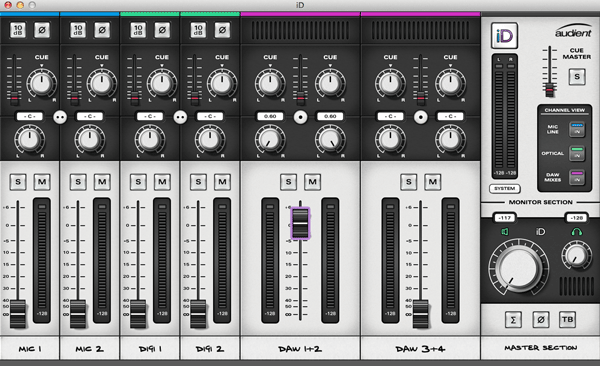Viewport: 600px width, 366px height.
Task: Click the headphones icon
Action: coord(577,232)
